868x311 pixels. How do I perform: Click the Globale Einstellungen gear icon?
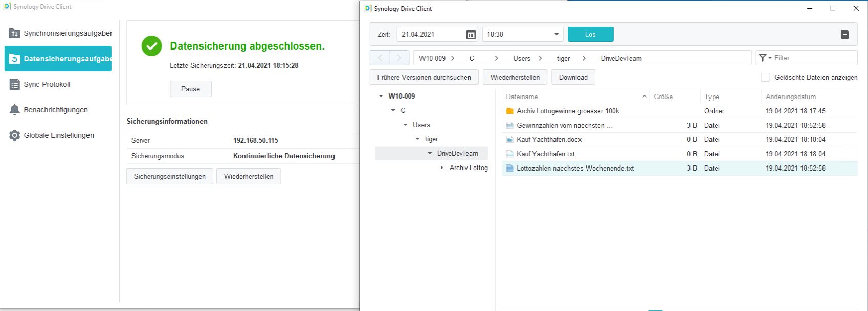pos(15,135)
